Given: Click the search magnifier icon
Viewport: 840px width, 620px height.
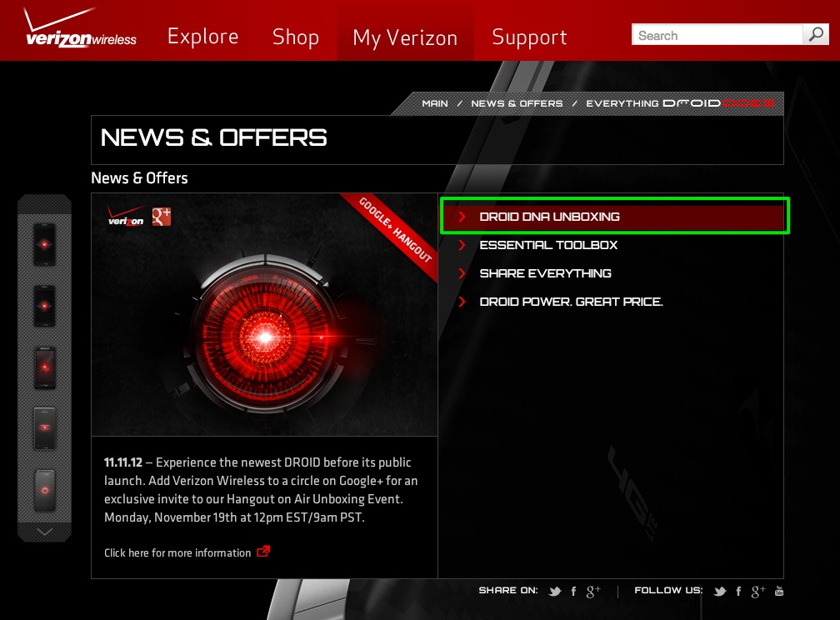Looking at the screenshot, I should [x=816, y=35].
